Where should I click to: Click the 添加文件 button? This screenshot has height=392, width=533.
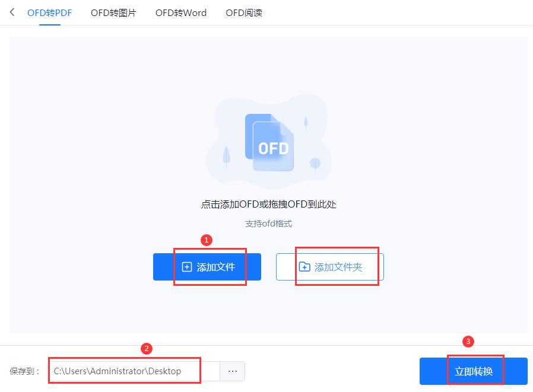207,267
